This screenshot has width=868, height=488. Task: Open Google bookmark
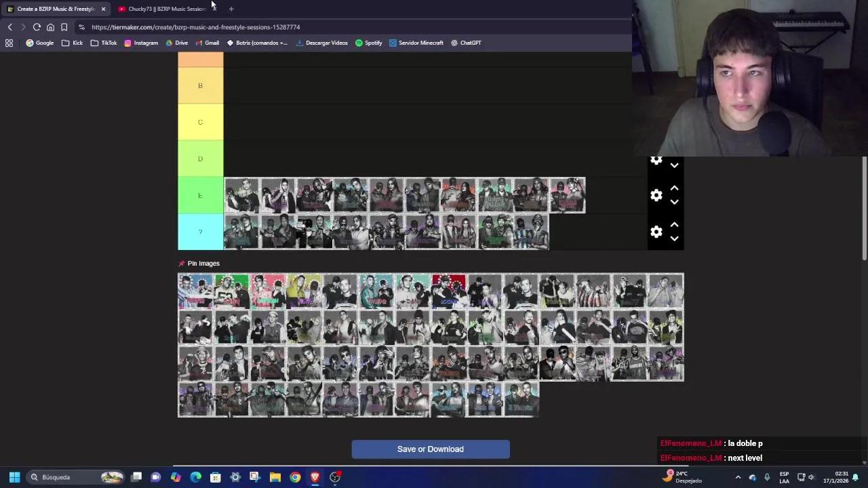(40, 43)
